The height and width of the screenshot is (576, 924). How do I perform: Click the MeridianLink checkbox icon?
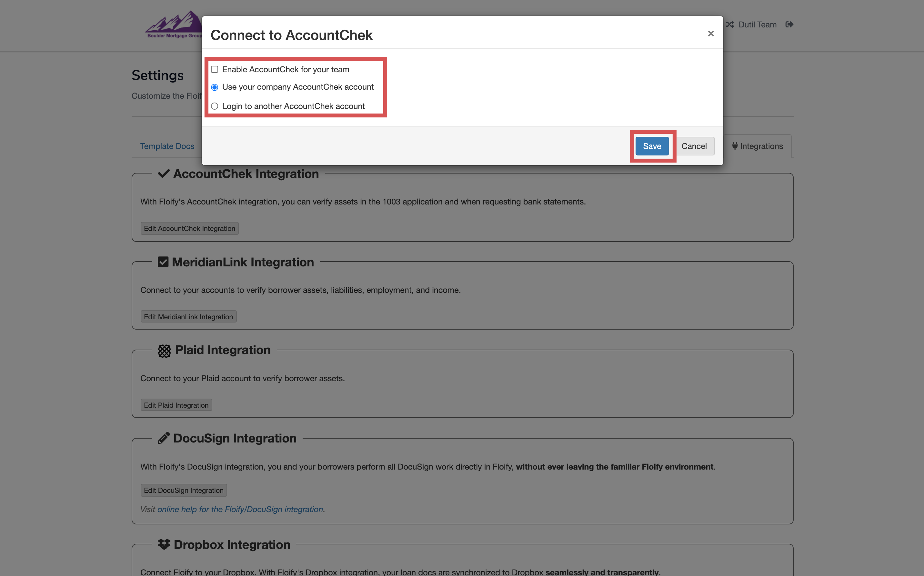point(163,262)
